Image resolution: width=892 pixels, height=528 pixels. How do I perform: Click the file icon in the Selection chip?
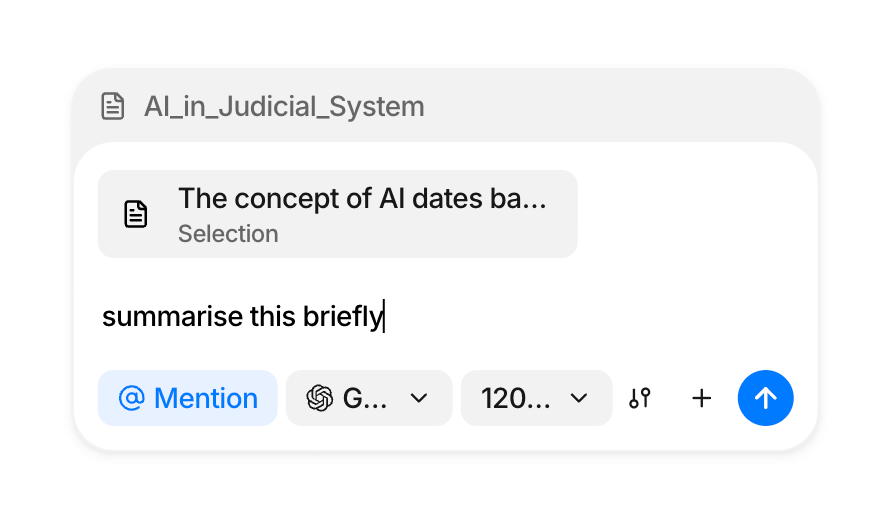136,214
